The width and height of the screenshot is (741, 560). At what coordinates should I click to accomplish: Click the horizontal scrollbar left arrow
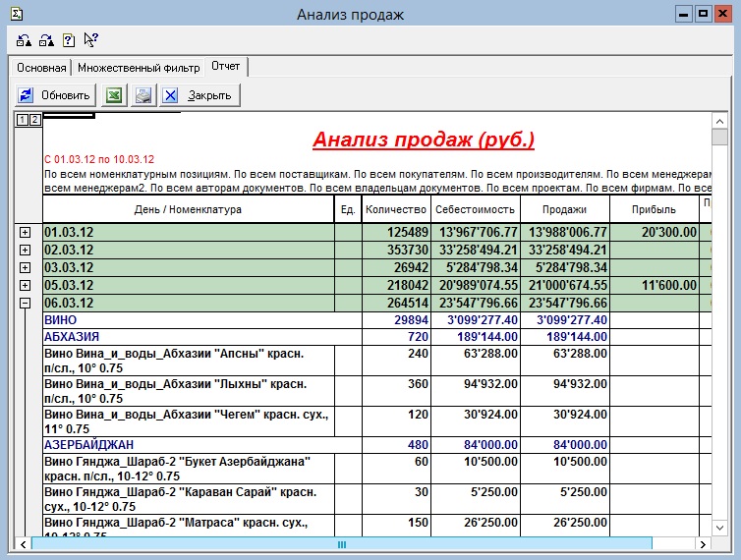[23, 544]
